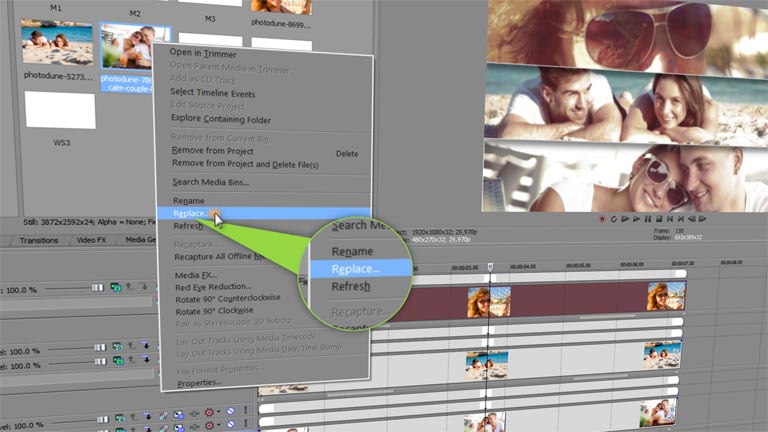The width and height of the screenshot is (768, 432).
Task: Select the photodune-5273 beach couple thumbnail
Action: pyautogui.click(x=57, y=42)
